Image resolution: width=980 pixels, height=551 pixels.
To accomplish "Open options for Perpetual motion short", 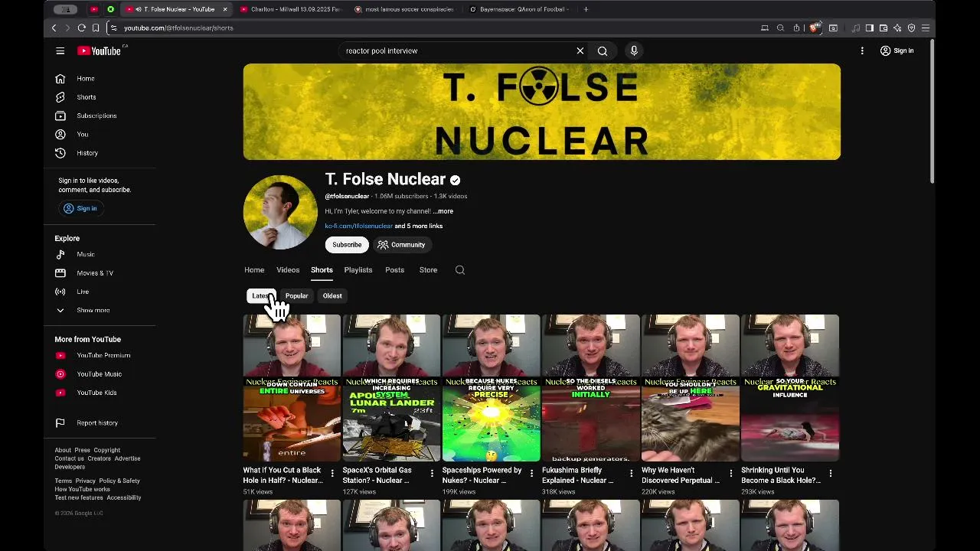I will pyautogui.click(x=730, y=474).
